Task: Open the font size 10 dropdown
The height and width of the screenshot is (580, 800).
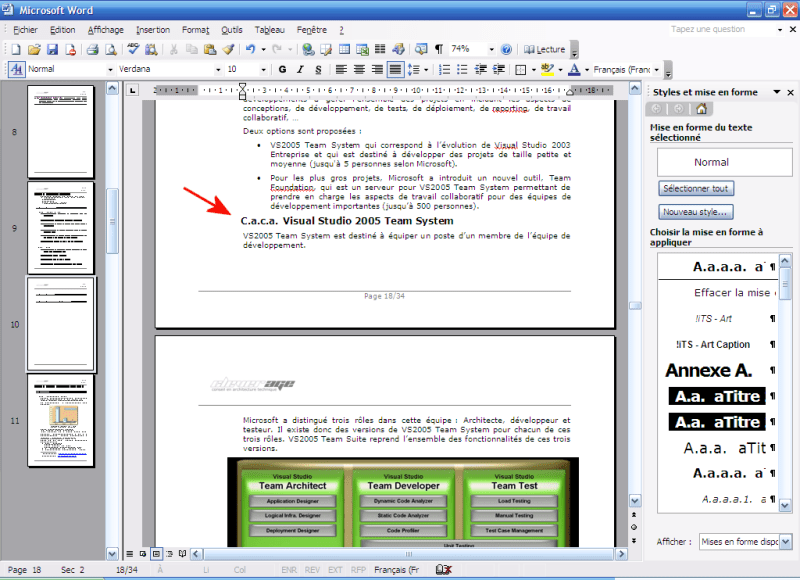Action: point(263,69)
